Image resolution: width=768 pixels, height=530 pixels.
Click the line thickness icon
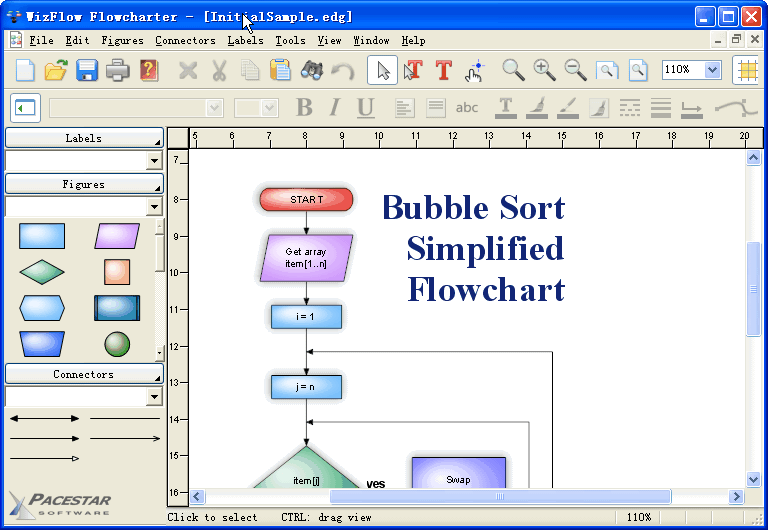coord(661,108)
